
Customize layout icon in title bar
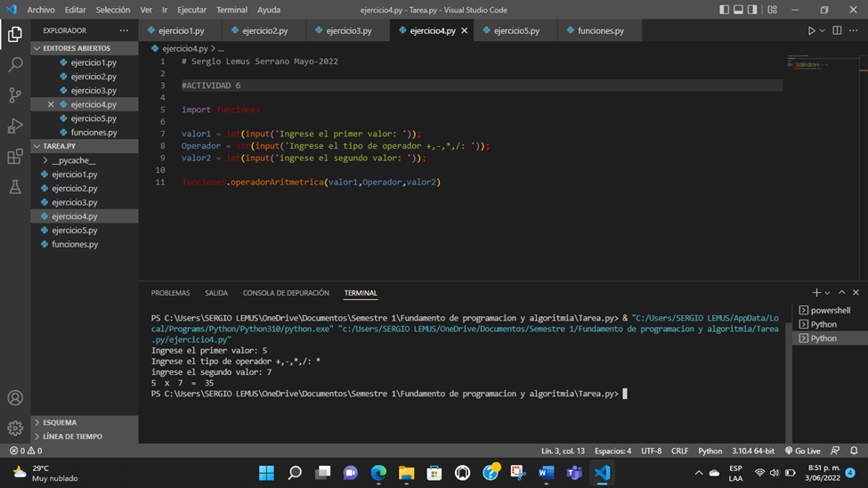(772, 10)
